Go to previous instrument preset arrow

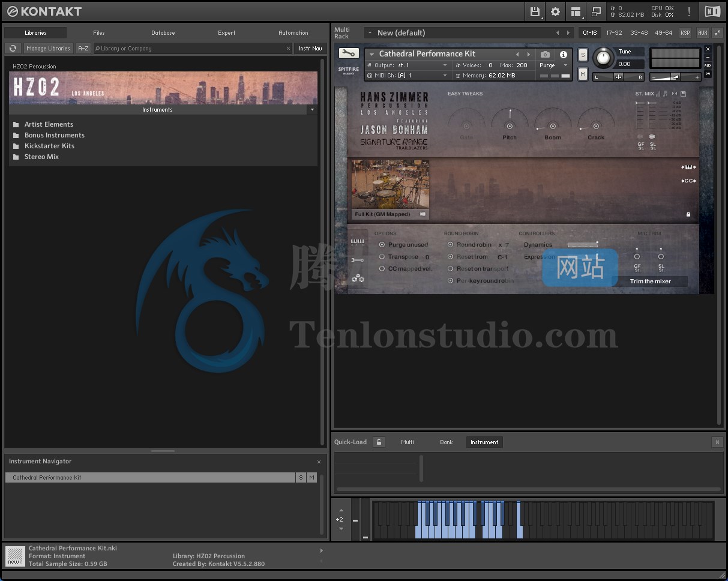pyautogui.click(x=517, y=54)
